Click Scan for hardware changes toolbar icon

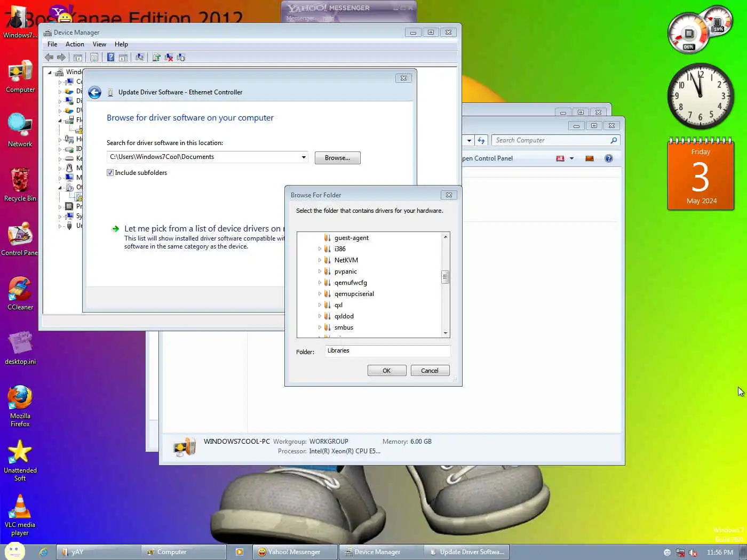pos(140,58)
